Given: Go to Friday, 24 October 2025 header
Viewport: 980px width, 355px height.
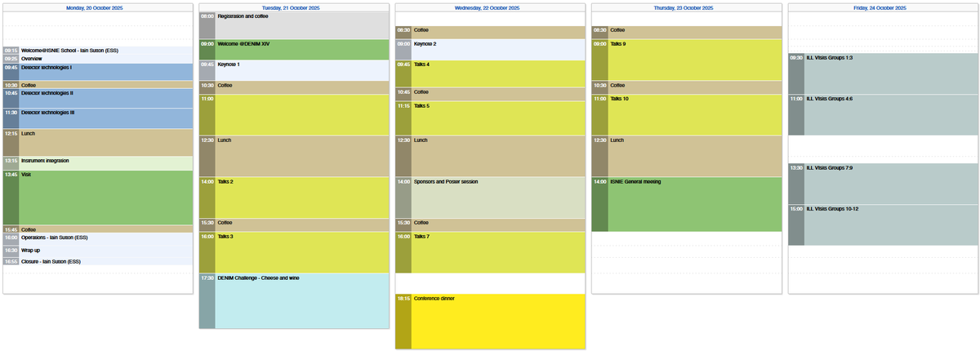Looking at the screenshot, I should pyautogui.click(x=882, y=7).
